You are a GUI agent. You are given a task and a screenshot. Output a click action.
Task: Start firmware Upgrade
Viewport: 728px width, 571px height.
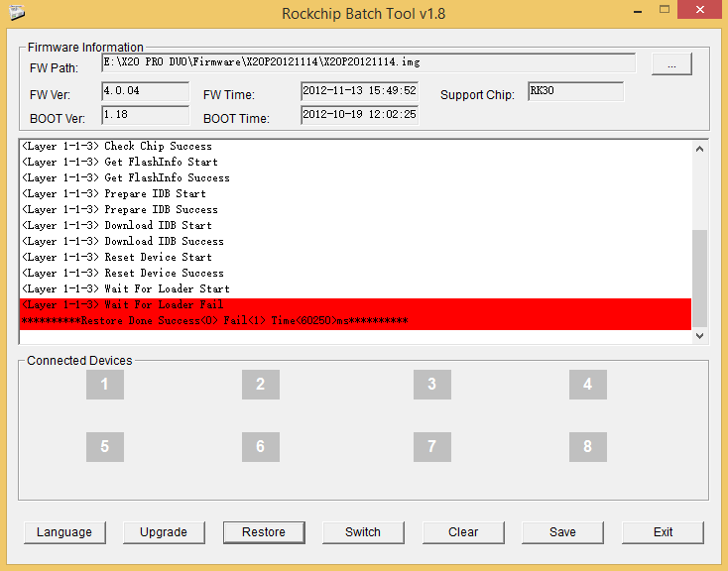point(164,532)
